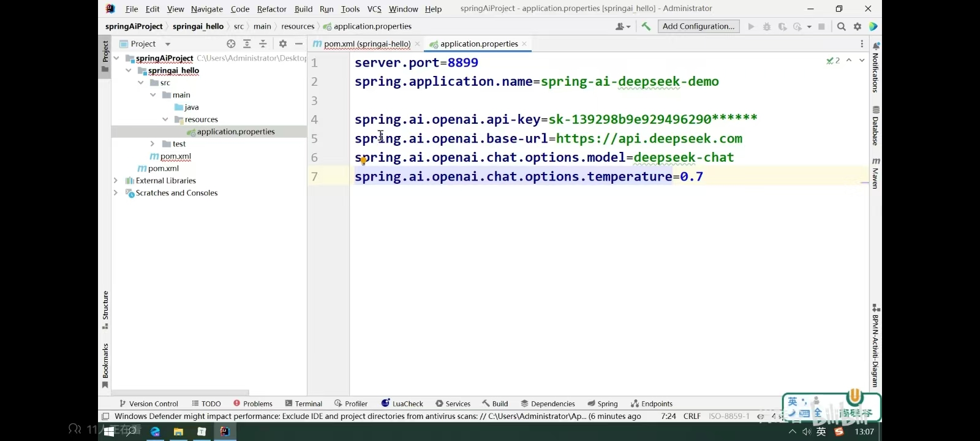
Task: Open the Refactor menu
Action: (x=272, y=9)
